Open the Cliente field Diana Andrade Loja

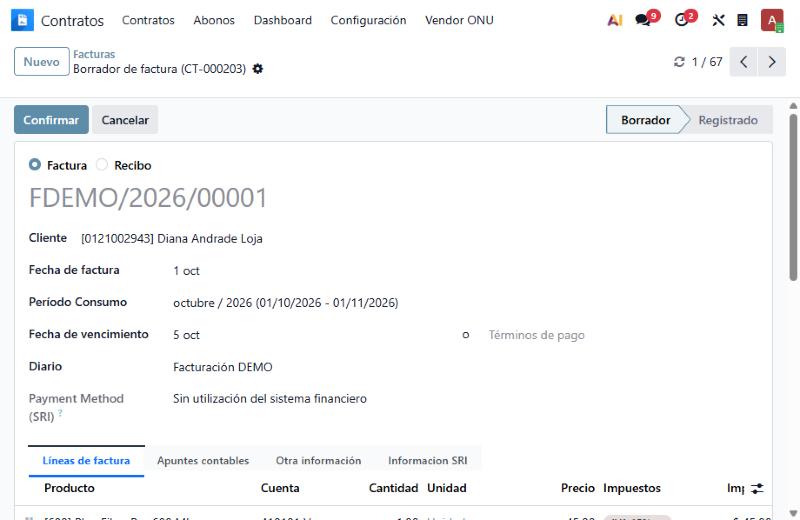171,238
